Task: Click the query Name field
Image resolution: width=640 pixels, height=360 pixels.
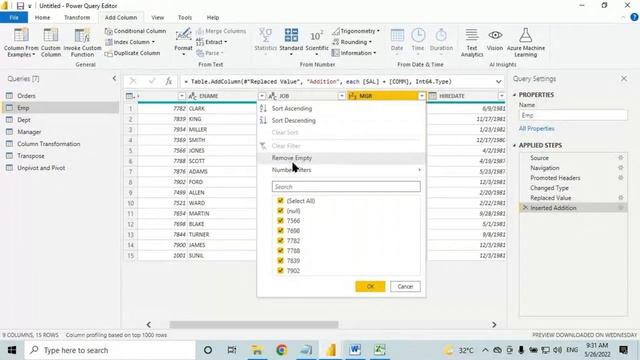Action: point(573,116)
